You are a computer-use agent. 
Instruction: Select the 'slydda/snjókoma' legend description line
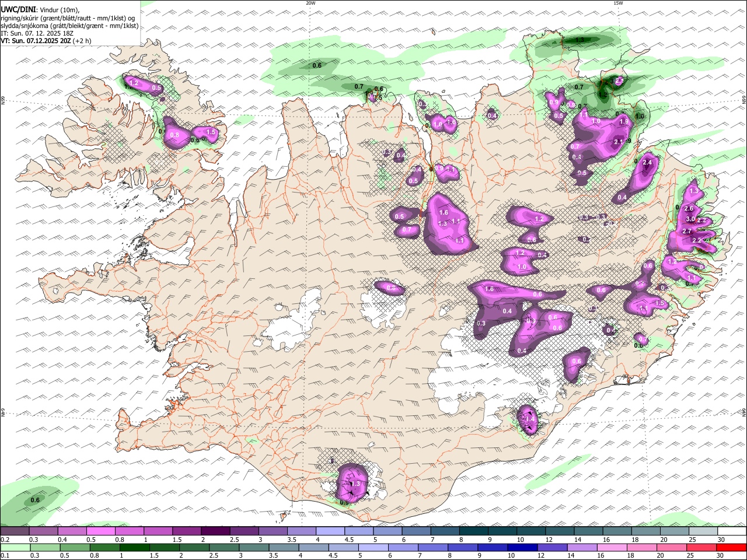(x=69, y=26)
